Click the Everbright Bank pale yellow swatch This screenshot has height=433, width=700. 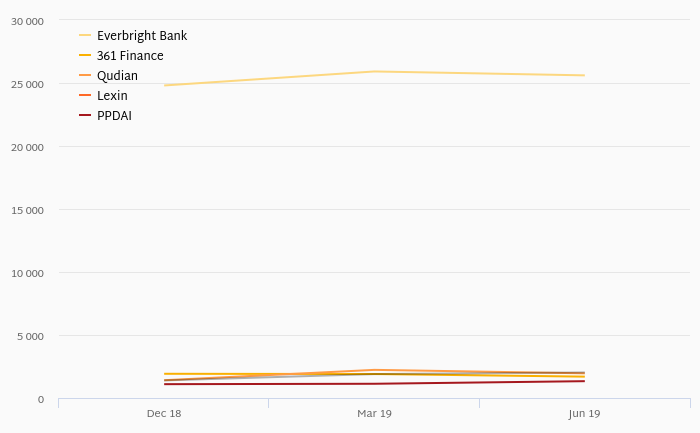(x=85, y=35)
